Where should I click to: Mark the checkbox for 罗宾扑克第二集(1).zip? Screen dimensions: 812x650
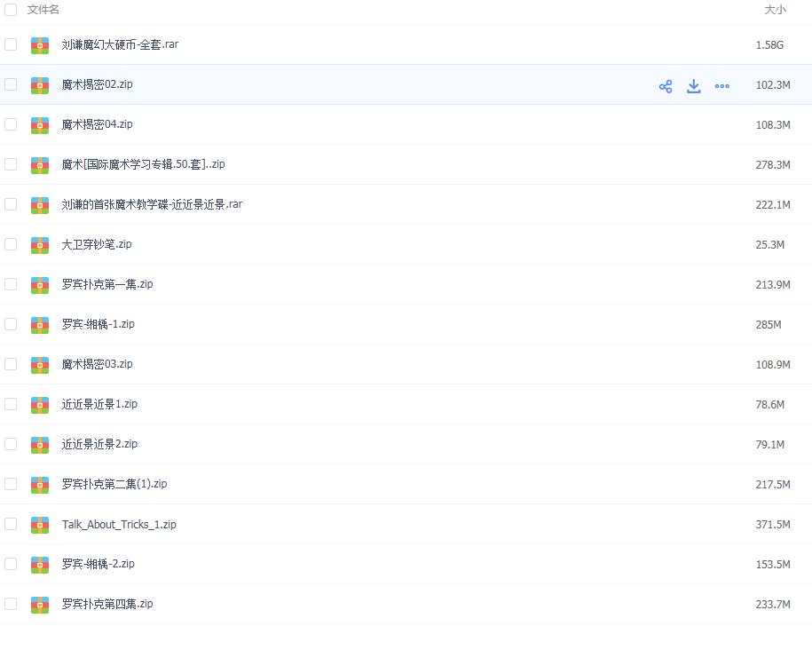[x=11, y=484]
